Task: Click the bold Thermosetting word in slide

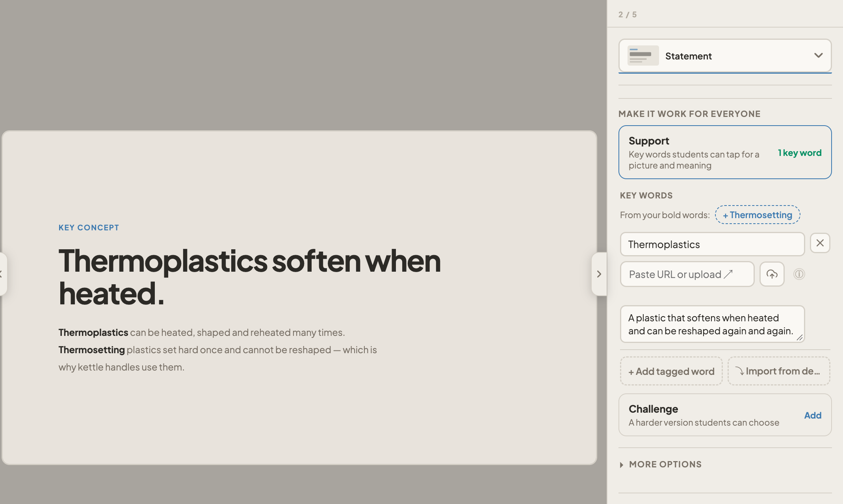Action: [92, 350]
